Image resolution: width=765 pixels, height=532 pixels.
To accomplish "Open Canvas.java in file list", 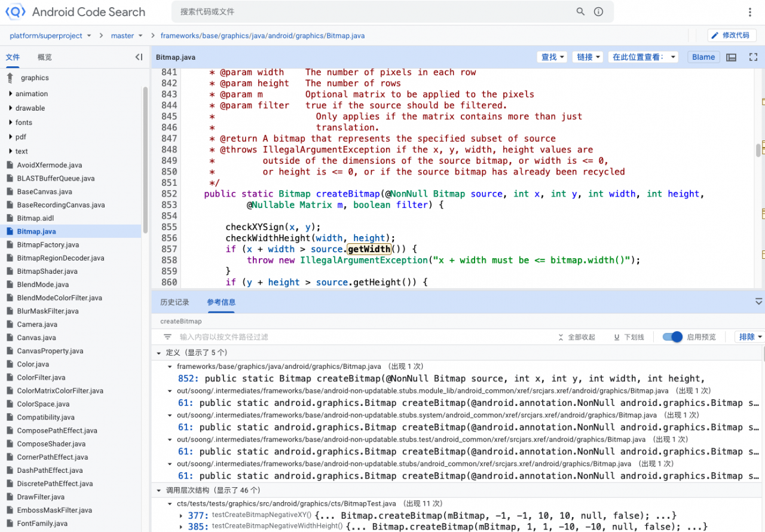I will tap(37, 338).
